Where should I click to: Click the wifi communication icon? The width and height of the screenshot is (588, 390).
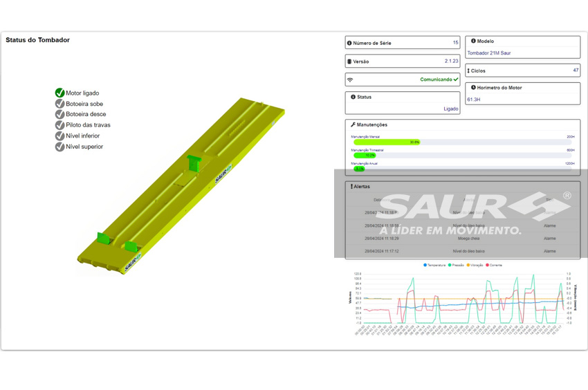350,80
